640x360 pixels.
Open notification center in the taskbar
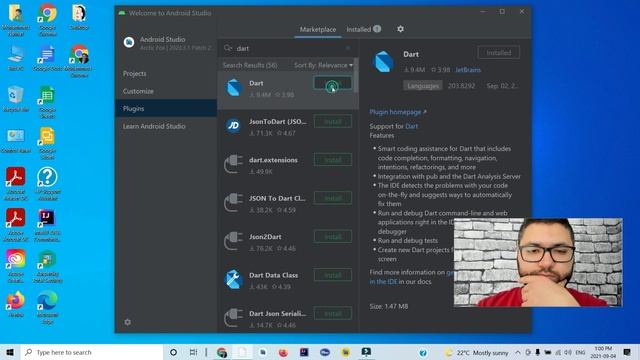pos(627,352)
